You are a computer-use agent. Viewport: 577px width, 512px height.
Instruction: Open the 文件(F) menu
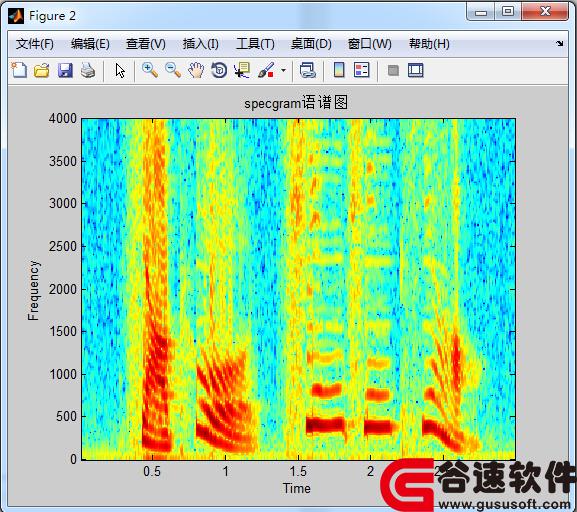35,44
